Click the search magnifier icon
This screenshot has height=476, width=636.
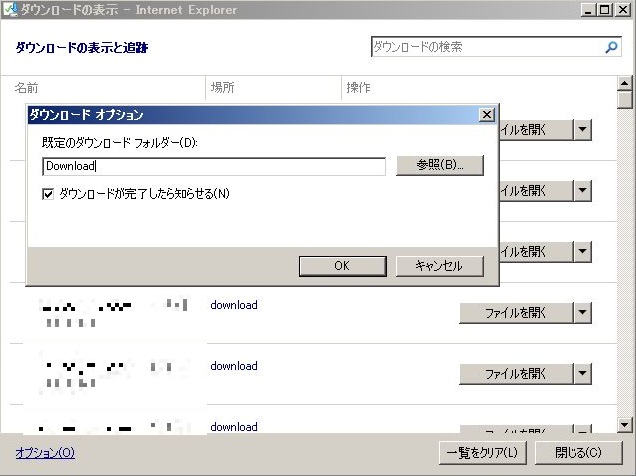point(611,47)
